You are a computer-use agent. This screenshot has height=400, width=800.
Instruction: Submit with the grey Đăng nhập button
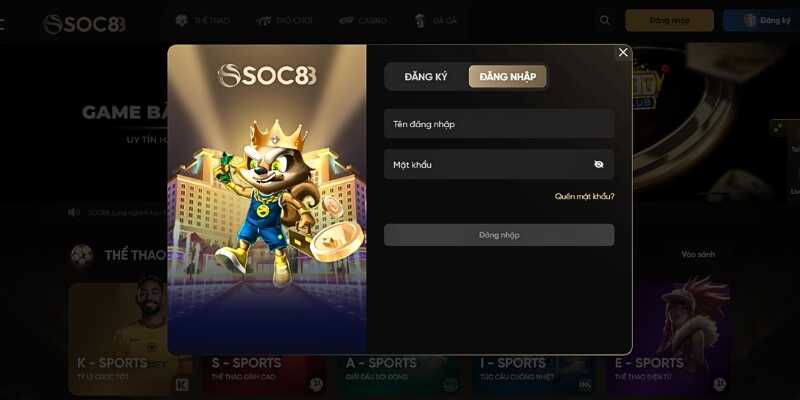(499, 235)
